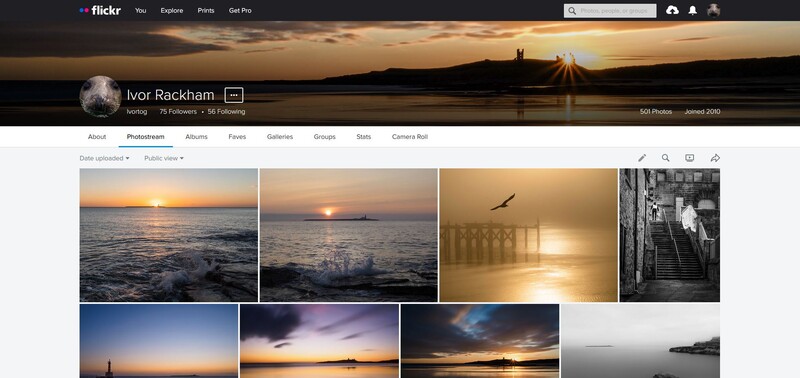Viewport: 800px width, 378px height.
Task: Switch to the About tab
Action: pyautogui.click(x=97, y=137)
